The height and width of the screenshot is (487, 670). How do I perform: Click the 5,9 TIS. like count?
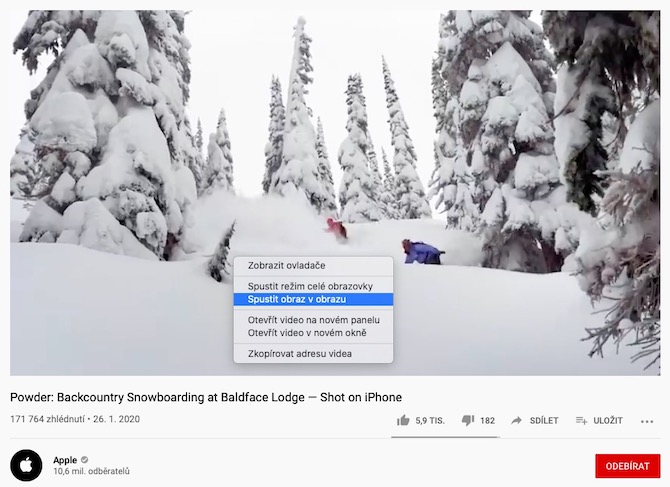coord(430,420)
